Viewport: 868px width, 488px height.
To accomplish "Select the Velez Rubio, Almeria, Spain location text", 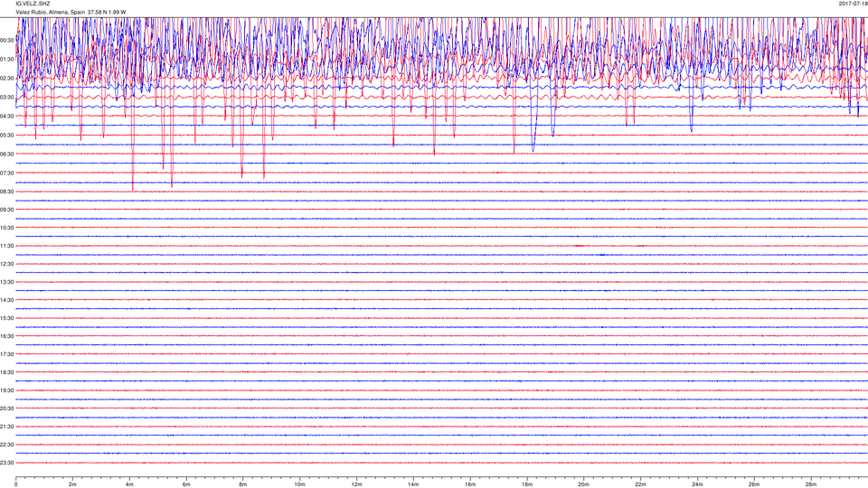I will point(51,12).
